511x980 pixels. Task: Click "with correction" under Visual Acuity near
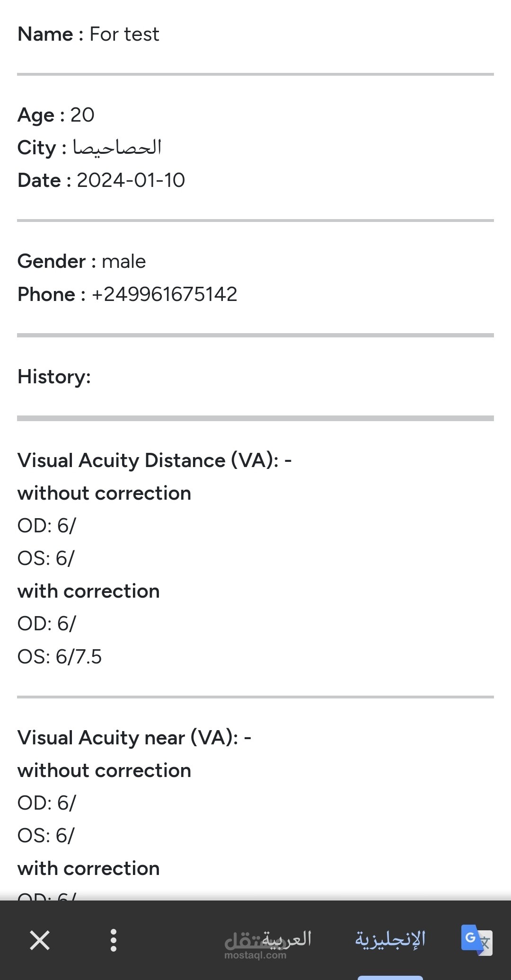88,869
